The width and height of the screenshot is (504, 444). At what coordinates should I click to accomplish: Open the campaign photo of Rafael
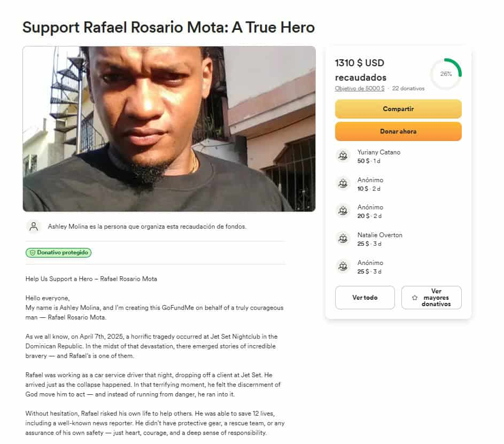[169, 129]
